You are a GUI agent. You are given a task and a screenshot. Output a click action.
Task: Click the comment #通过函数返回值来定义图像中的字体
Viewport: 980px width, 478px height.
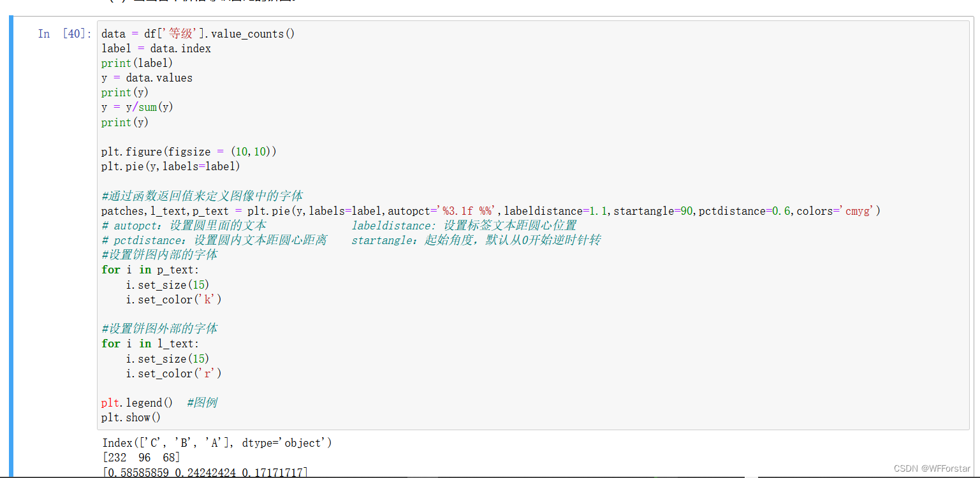click(202, 196)
